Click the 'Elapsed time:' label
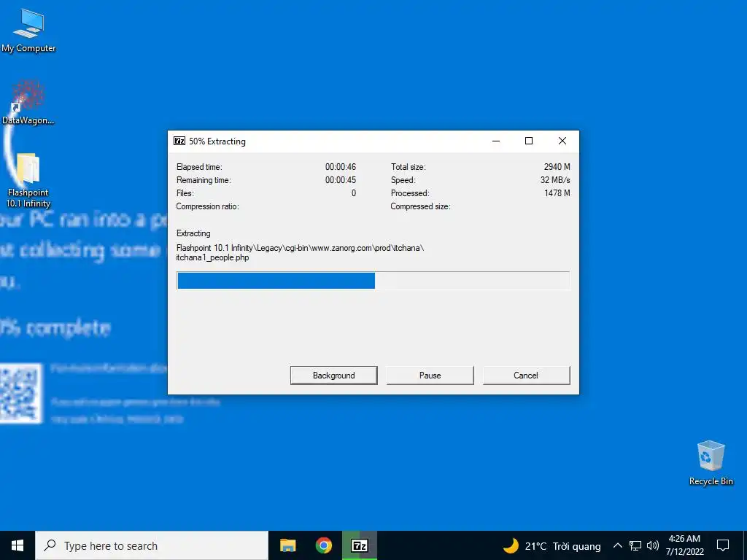The image size is (747, 560). (199, 167)
